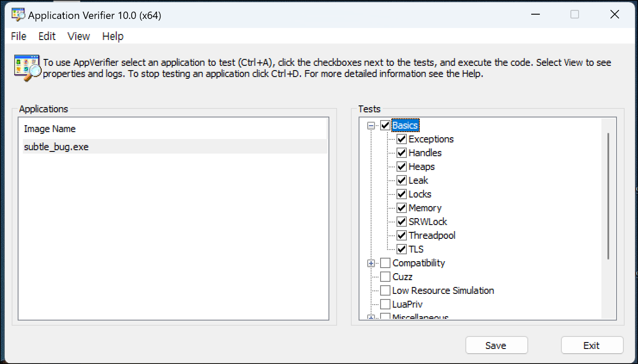Select the Handles test label
The image size is (638, 364).
425,153
